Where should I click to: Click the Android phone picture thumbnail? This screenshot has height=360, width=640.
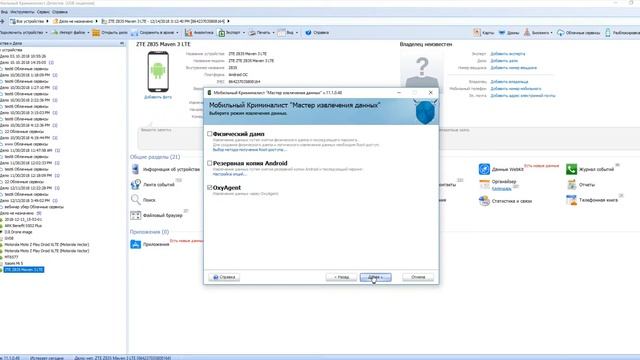tap(158, 72)
